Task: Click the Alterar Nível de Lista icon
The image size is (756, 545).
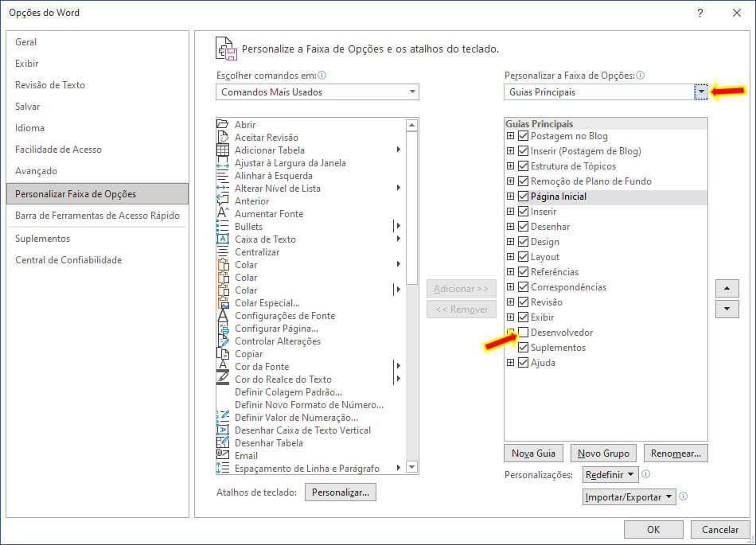Action: click(x=222, y=189)
